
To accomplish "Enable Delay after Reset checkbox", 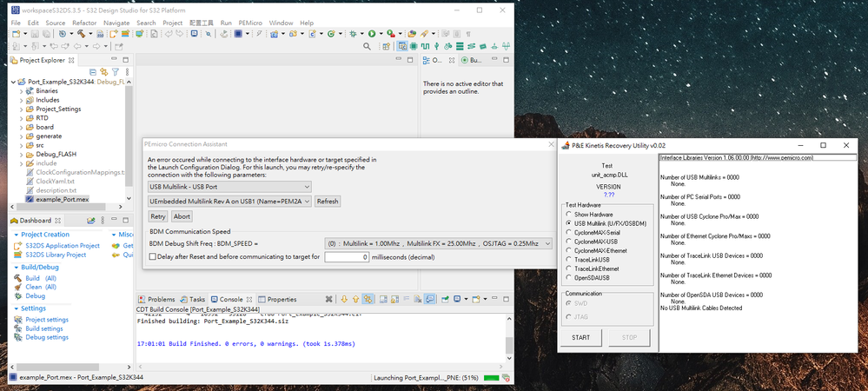I will 152,257.
